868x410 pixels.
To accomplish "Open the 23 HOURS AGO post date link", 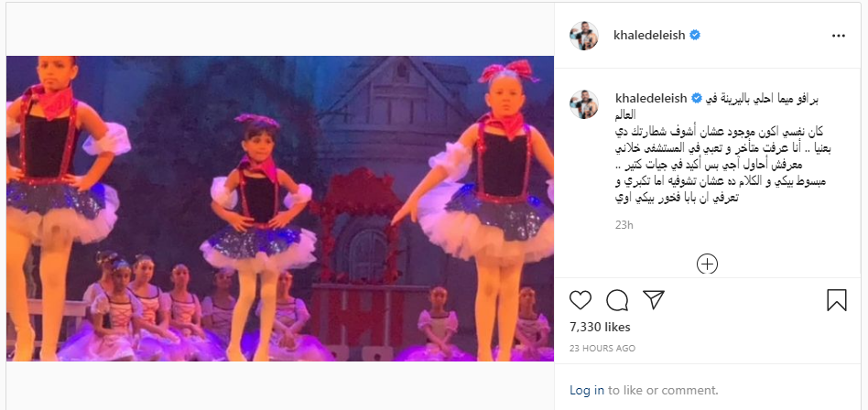I will tap(602, 349).
